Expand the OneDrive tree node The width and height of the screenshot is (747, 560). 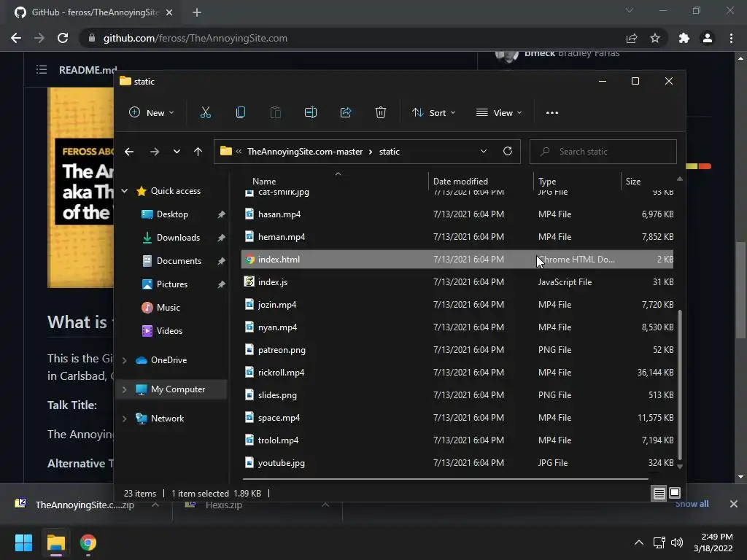[125, 360]
